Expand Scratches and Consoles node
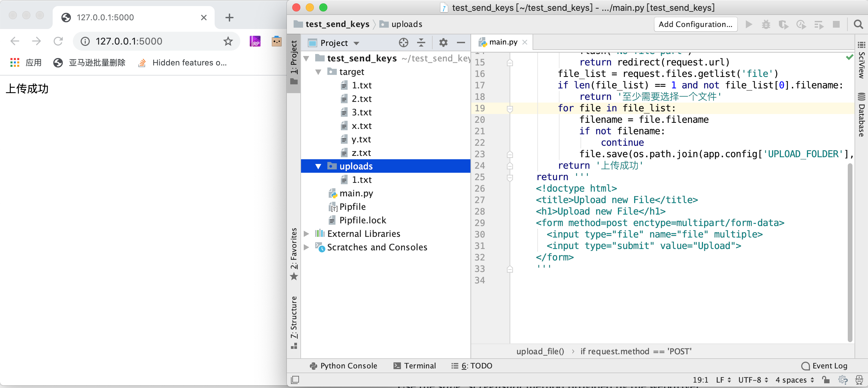This screenshot has height=388, width=868. pyautogui.click(x=306, y=247)
